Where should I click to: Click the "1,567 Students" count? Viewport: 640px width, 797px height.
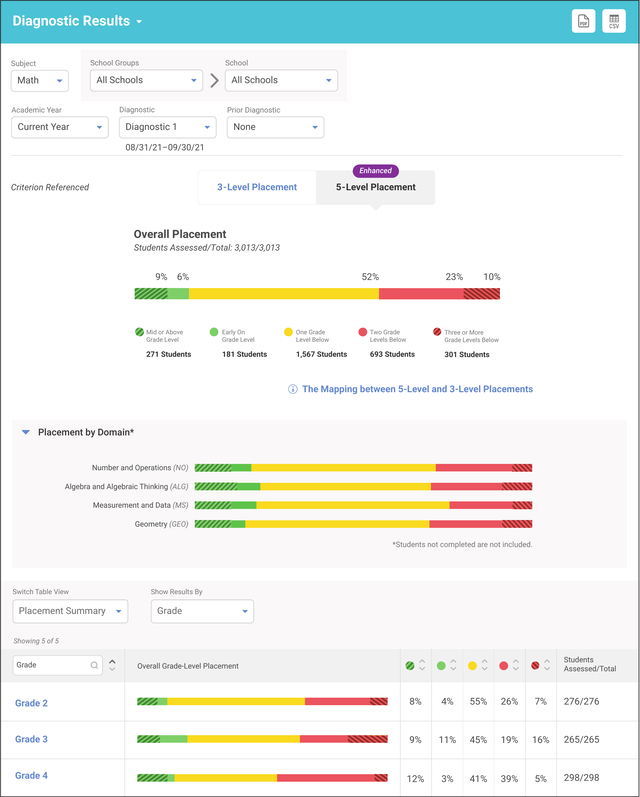(321, 354)
